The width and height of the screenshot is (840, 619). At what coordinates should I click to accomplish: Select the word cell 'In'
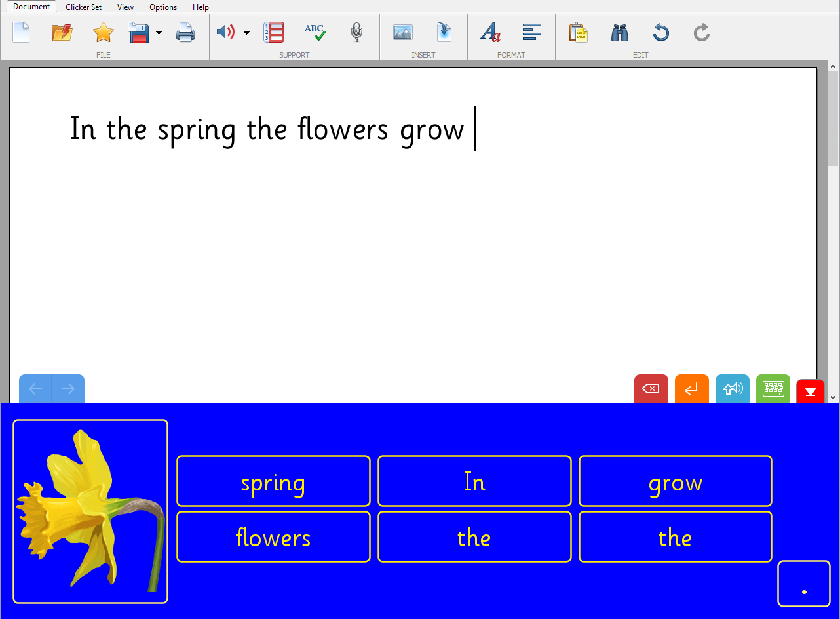point(474,481)
